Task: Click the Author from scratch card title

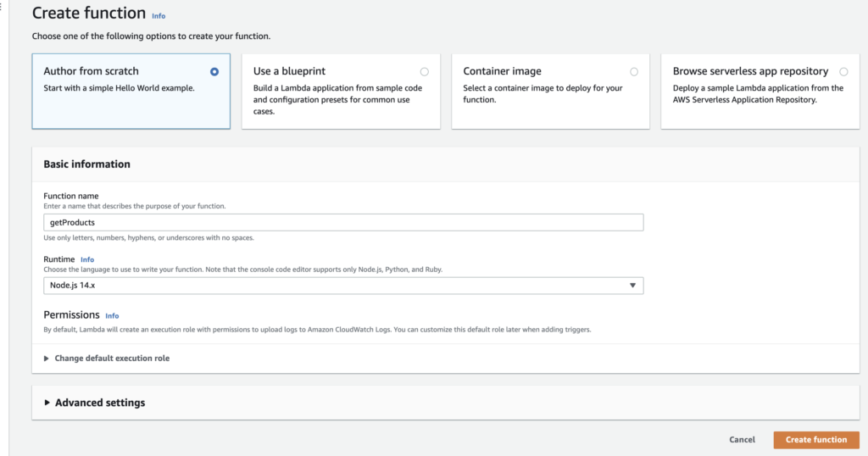Action: (x=92, y=71)
